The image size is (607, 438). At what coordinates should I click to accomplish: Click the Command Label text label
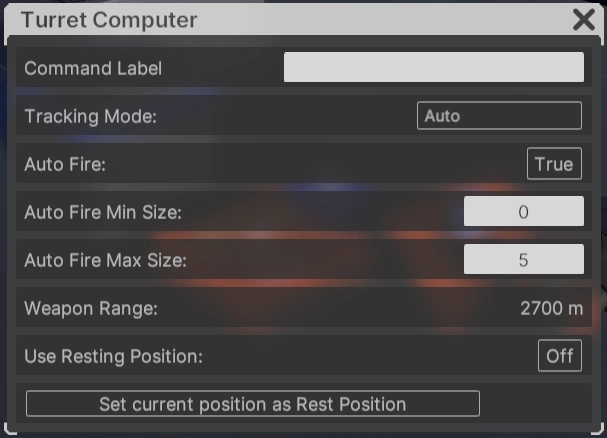click(x=93, y=69)
